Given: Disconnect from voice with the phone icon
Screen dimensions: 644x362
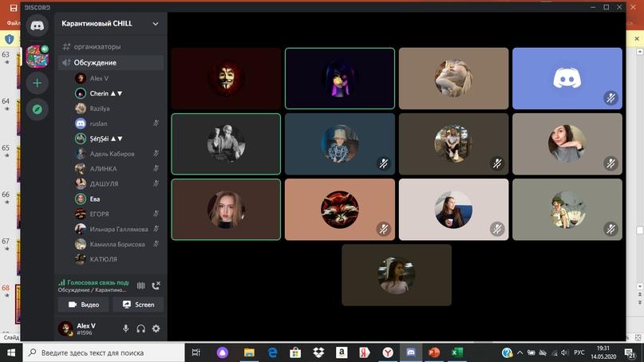Looking at the screenshot, I should (x=156, y=285).
